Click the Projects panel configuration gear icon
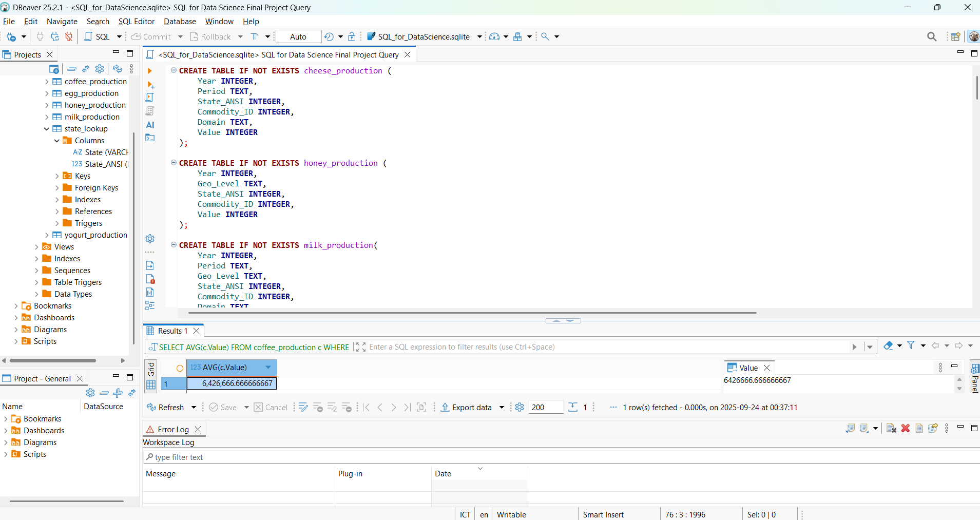This screenshot has height=520, width=980. (x=100, y=69)
